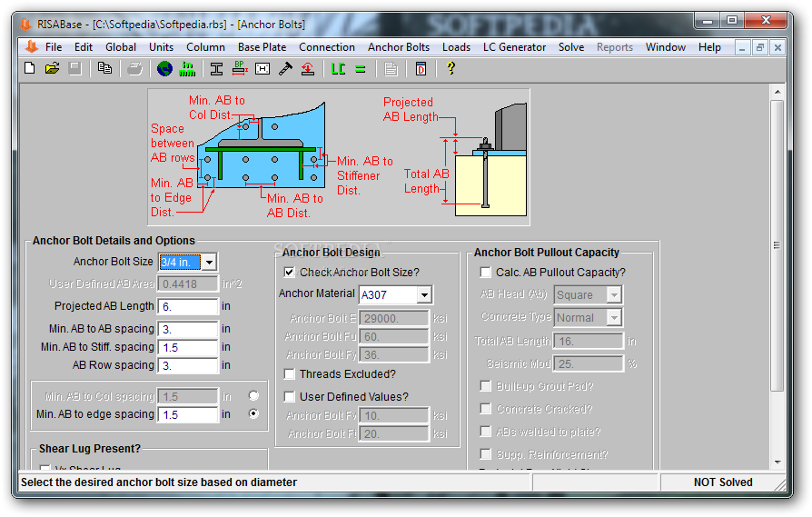Expand the Anchor Material A307 dropdown
This screenshot has width=812, height=517.
[424, 294]
